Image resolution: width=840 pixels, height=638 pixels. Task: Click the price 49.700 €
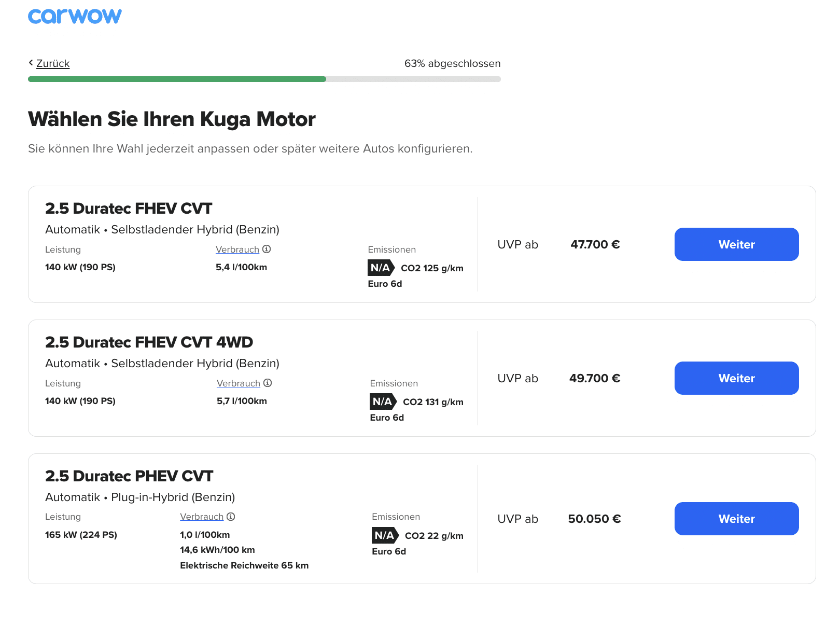pos(595,378)
